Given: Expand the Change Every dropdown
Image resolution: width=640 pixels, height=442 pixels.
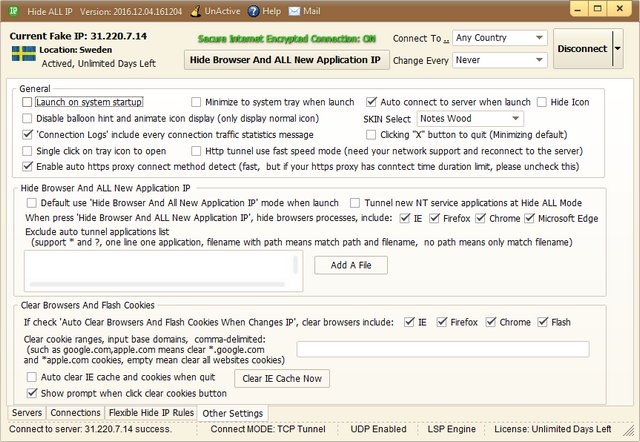Looking at the screenshot, I should [x=498, y=60].
